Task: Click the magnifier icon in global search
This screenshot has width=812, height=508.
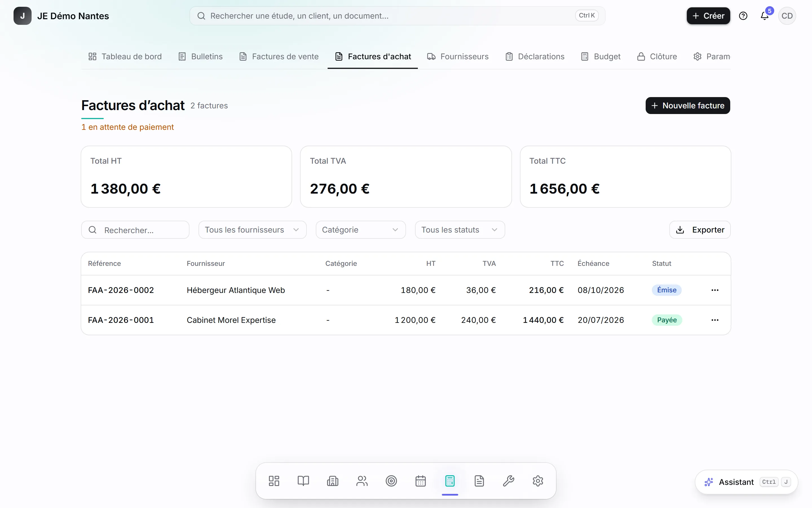Action: point(201,16)
